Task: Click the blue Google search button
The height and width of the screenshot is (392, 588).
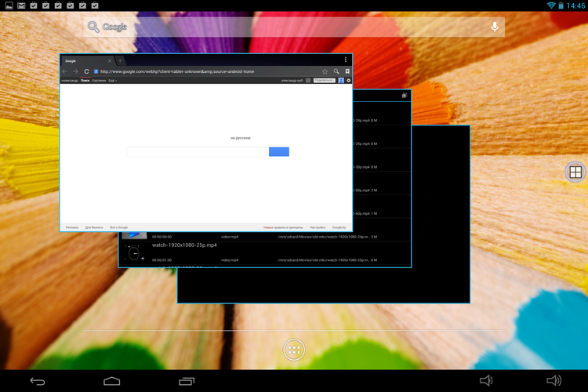Action: pyautogui.click(x=279, y=151)
